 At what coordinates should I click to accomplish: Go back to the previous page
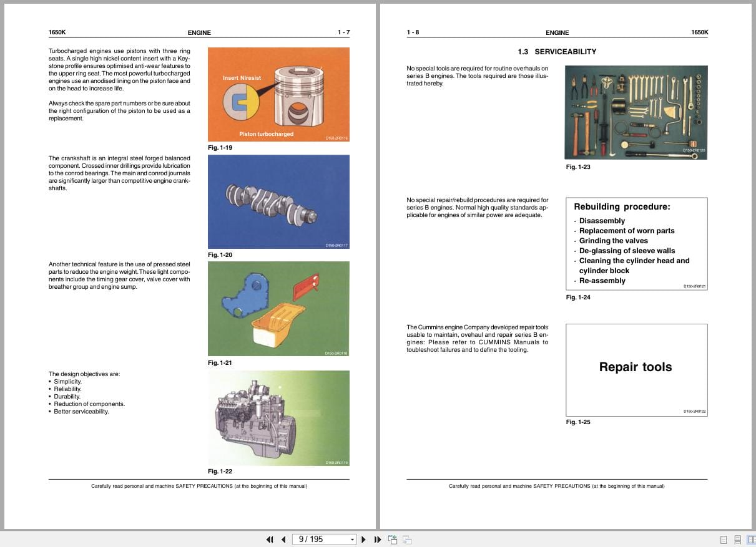tap(283, 539)
